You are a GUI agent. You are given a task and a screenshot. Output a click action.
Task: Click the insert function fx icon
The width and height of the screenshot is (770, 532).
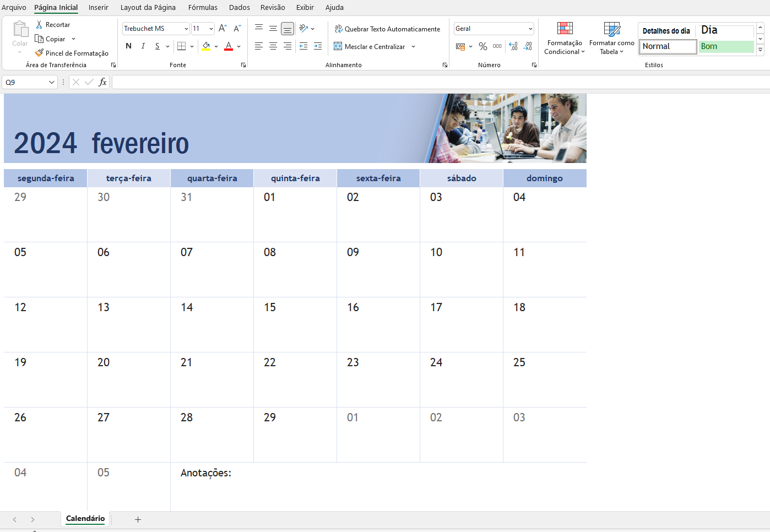pos(102,82)
